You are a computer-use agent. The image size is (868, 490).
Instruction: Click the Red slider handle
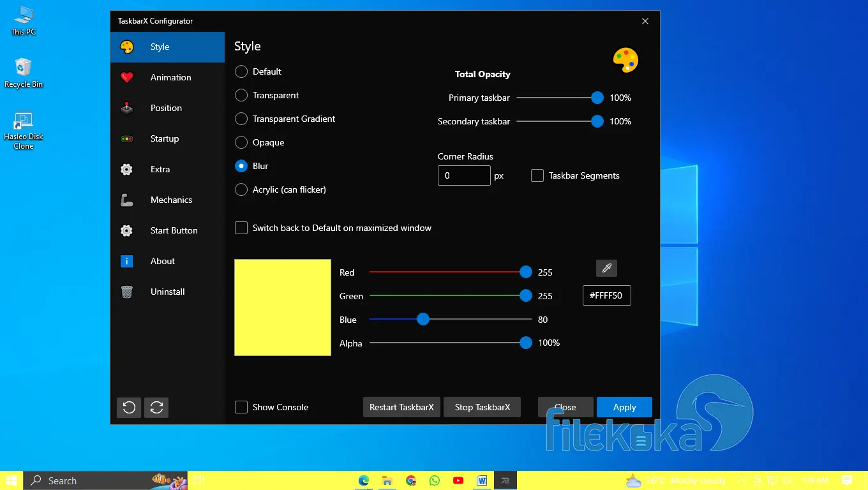[x=526, y=272]
